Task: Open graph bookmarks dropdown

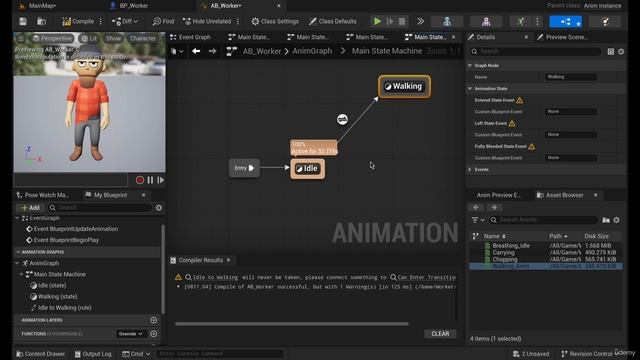Action: (x=177, y=51)
